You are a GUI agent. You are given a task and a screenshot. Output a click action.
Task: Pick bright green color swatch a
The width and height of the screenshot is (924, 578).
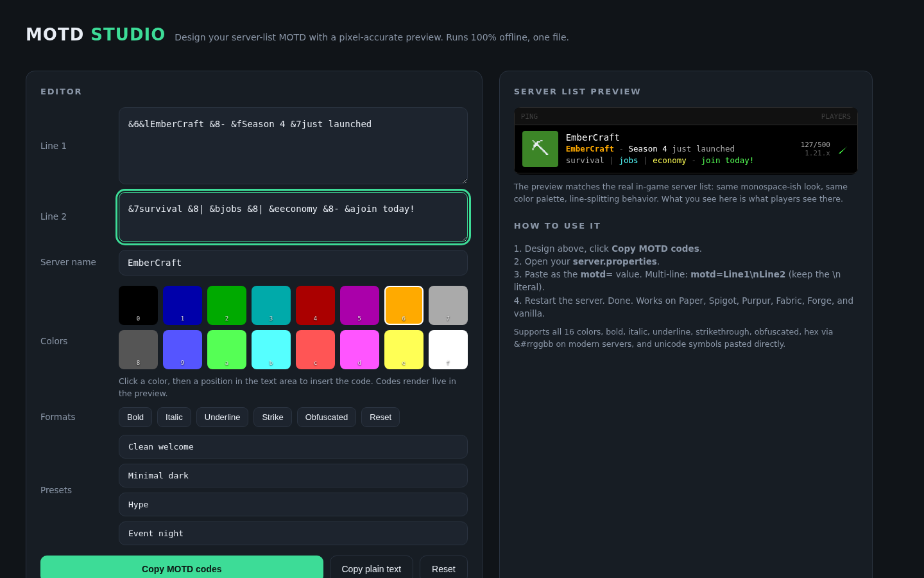click(227, 349)
